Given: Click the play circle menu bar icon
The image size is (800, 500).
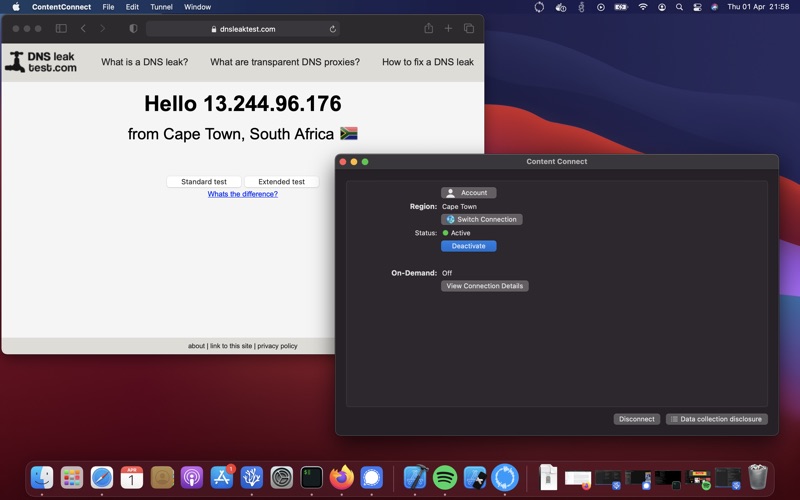Looking at the screenshot, I should point(601,7).
